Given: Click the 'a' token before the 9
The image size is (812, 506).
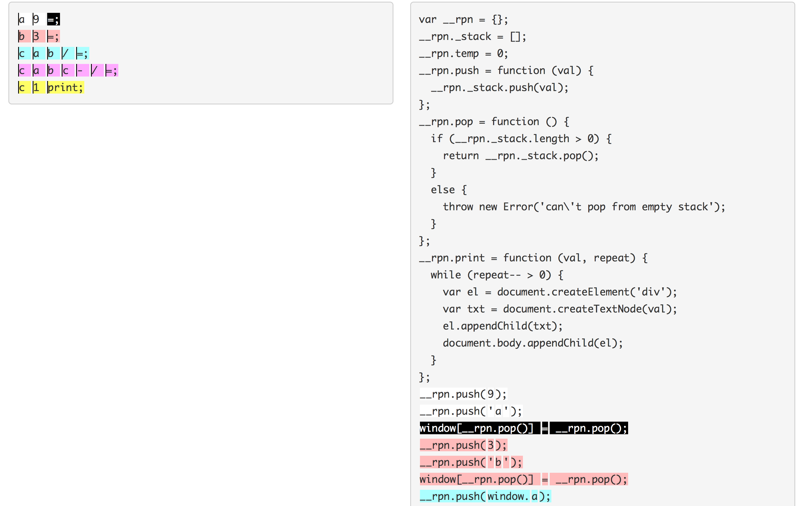Looking at the screenshot, I should (24, 20).
